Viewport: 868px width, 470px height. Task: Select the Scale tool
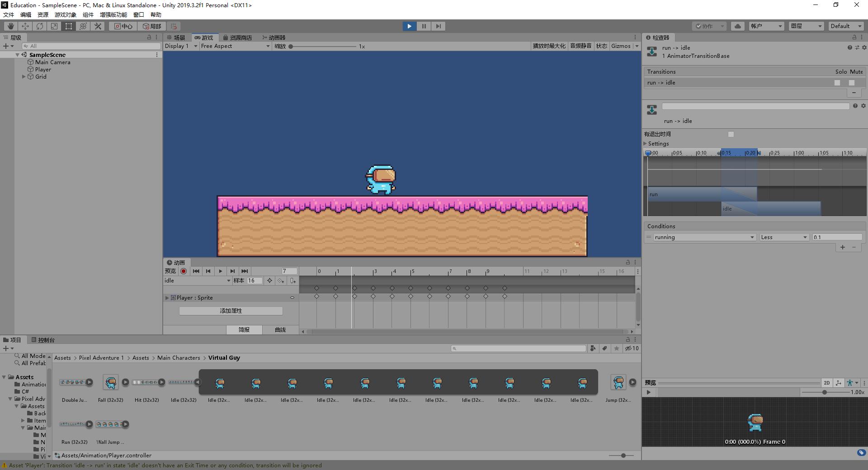coord(54,26)
